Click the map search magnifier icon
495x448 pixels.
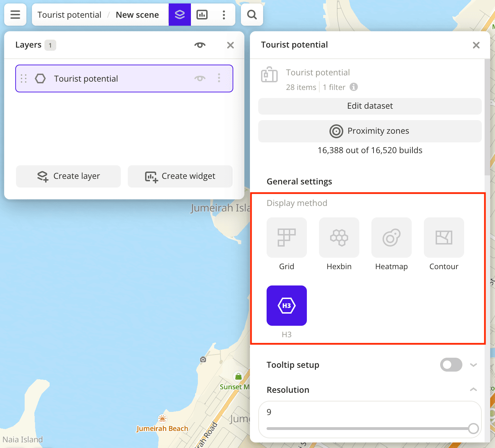pyautogui.click(x=252, y=15)
